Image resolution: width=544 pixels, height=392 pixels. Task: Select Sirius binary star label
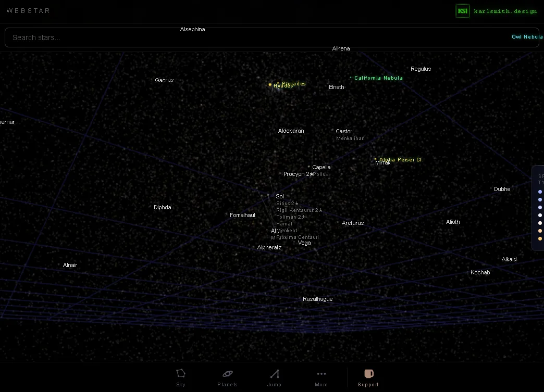(287, 204)
